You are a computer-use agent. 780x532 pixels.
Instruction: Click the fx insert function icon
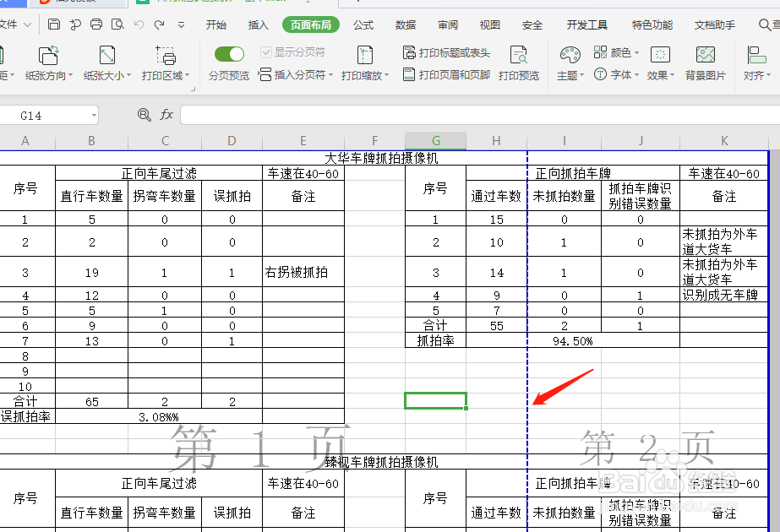click(166, 115)
